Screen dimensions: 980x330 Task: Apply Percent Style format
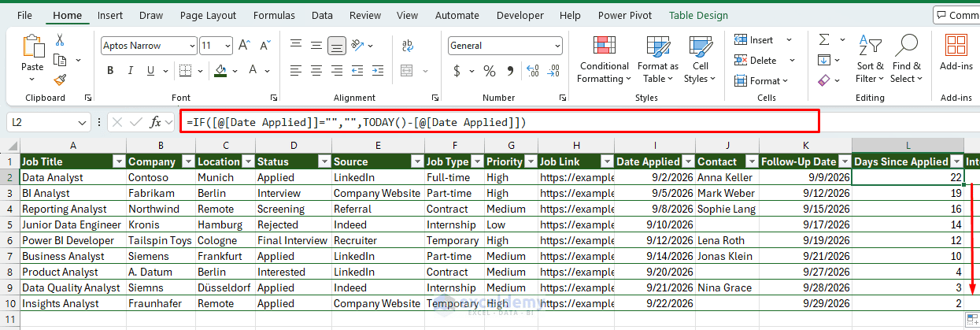[490, 71]
